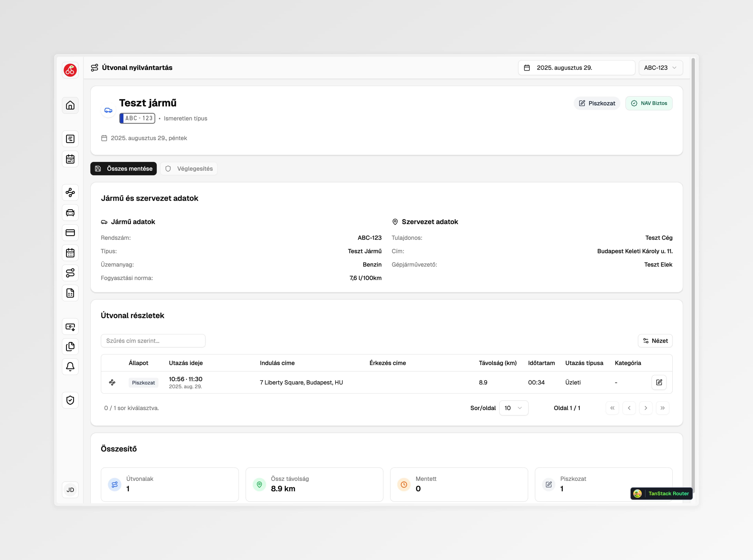The width and height of the screenshot is (753, 560).
Task: Click the Szűrés cím szerint filter field
Action: 153,341
